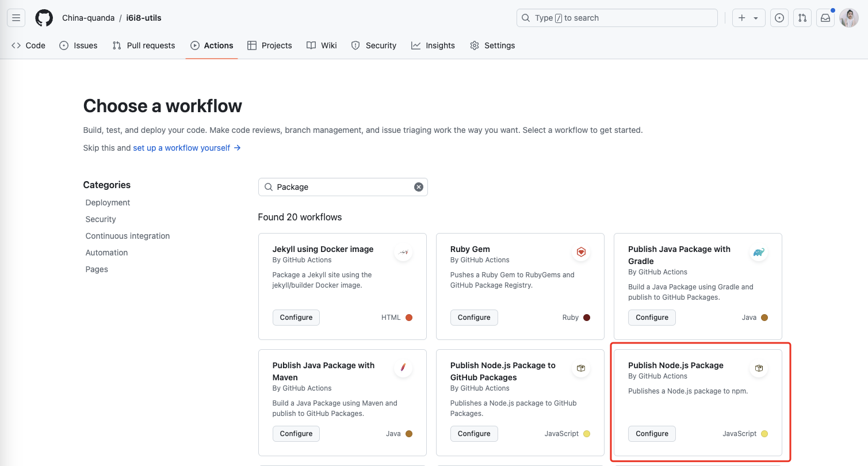Image resolution: width=868 pixels, height=466 pixels.
Task: Click the Maven feather logo icon
Action: pyautogui.click(x=403, y=368)
